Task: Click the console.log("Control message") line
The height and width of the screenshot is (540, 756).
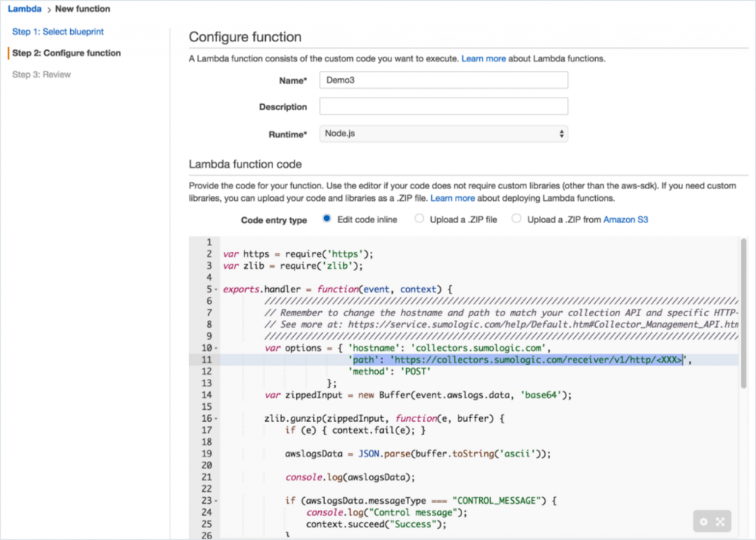Action: [x=387, y=513]
